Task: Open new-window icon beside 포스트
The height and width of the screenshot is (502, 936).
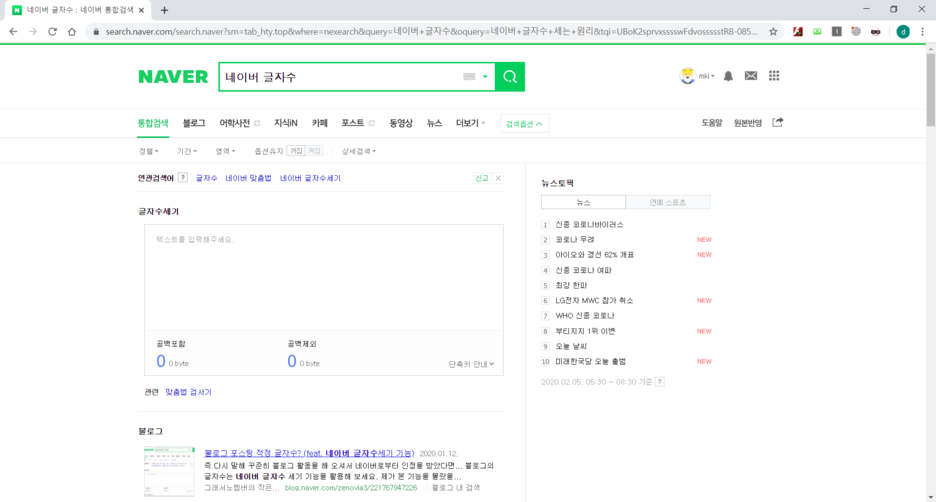Action: click(371, 123)
